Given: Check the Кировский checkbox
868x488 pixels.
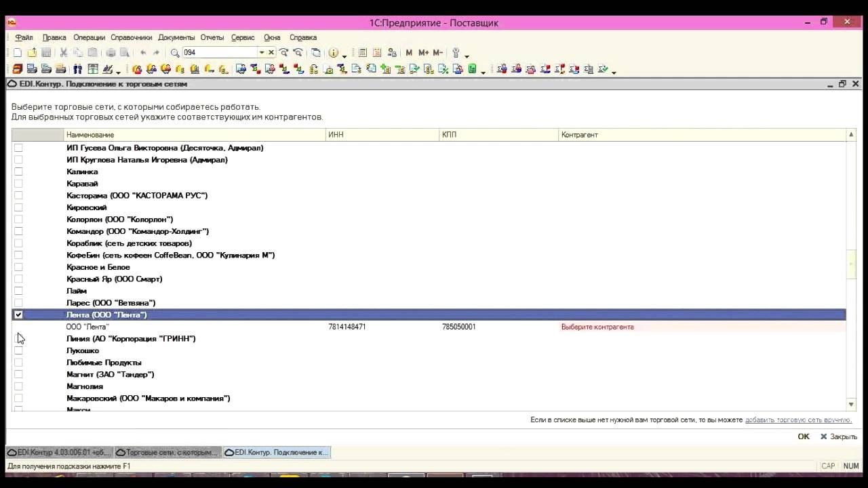Looking at the screenshot, I should pyautogui.click(x=18, y=207).
